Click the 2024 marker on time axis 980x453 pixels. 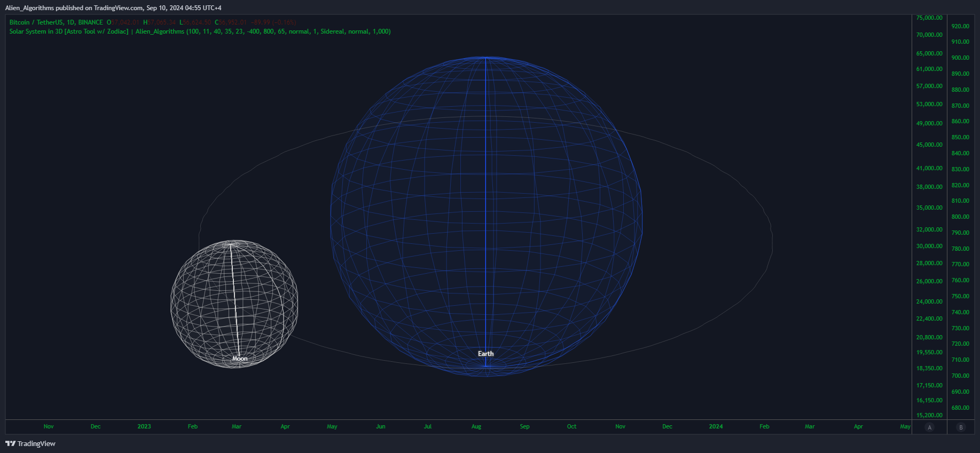716,426
